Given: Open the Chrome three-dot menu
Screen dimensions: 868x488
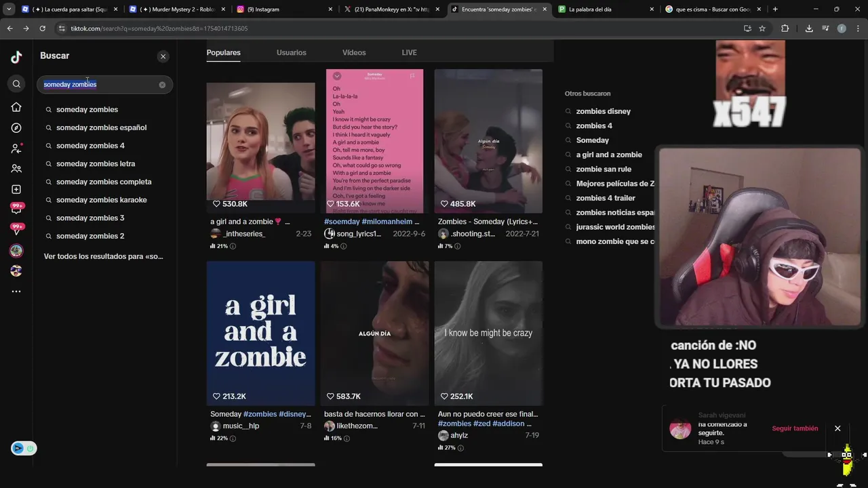Looking at the screenshot, I should [x=858, y=28].
